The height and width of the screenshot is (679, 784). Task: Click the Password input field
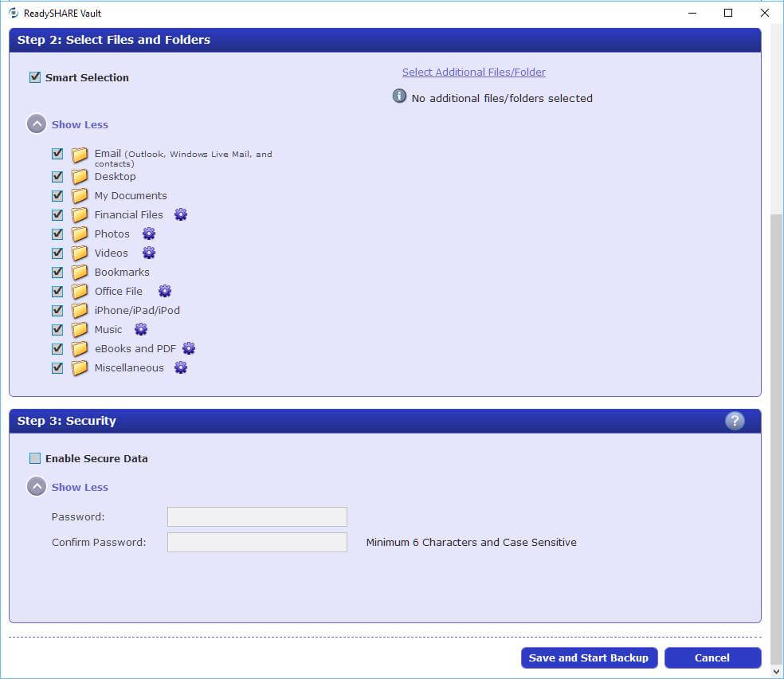click(x=257, y=516)
